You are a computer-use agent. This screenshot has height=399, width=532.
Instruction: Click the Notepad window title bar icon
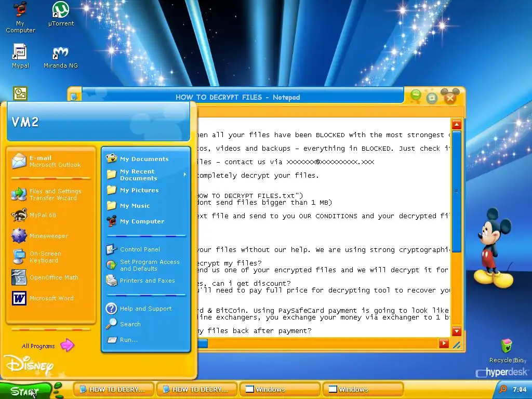[x=74, y=97]
